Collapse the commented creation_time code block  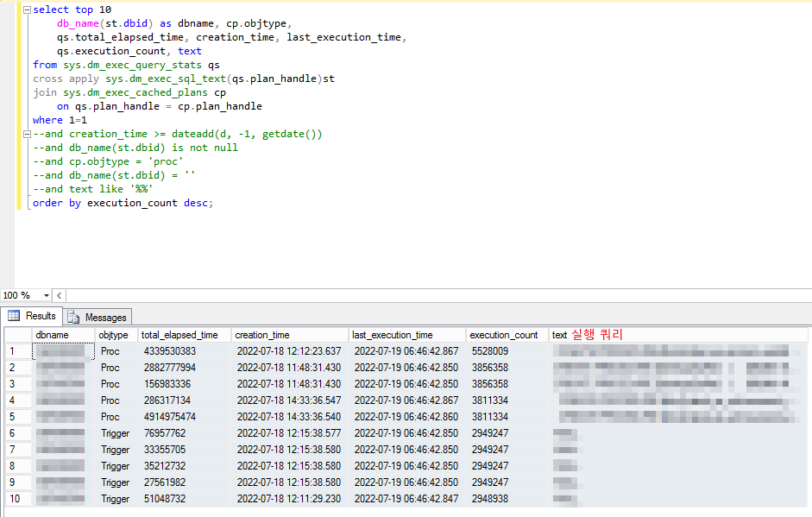27,134
